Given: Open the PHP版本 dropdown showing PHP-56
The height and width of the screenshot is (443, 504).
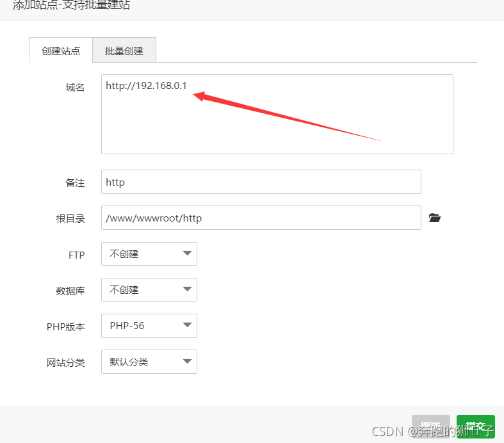Looking at the screenshot, I should click(x=149, y=326).
